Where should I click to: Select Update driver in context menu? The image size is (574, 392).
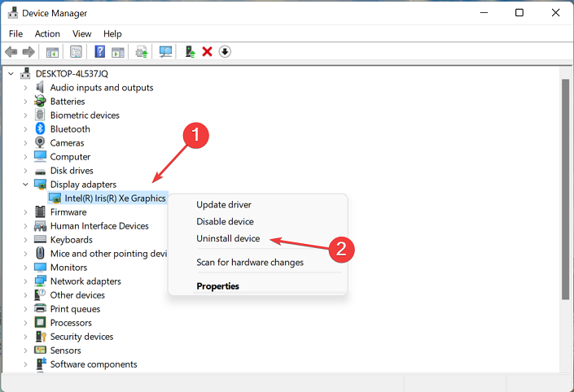(224, 205)
